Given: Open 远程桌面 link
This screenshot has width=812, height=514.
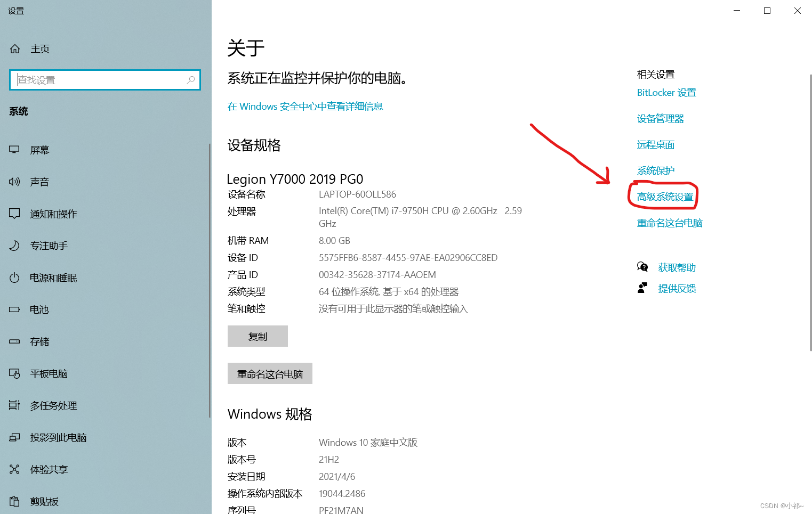Looking at the screenshot, I should [x=656, y=145].
